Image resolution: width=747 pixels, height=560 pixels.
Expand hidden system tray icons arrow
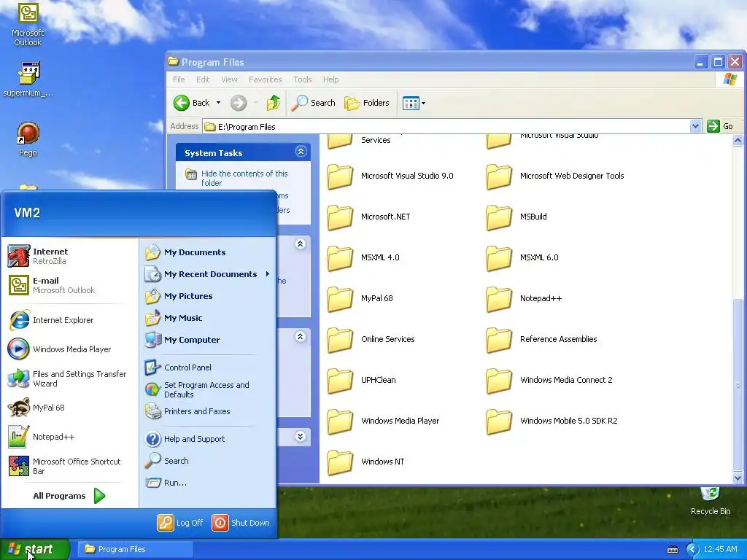point(692,550)
